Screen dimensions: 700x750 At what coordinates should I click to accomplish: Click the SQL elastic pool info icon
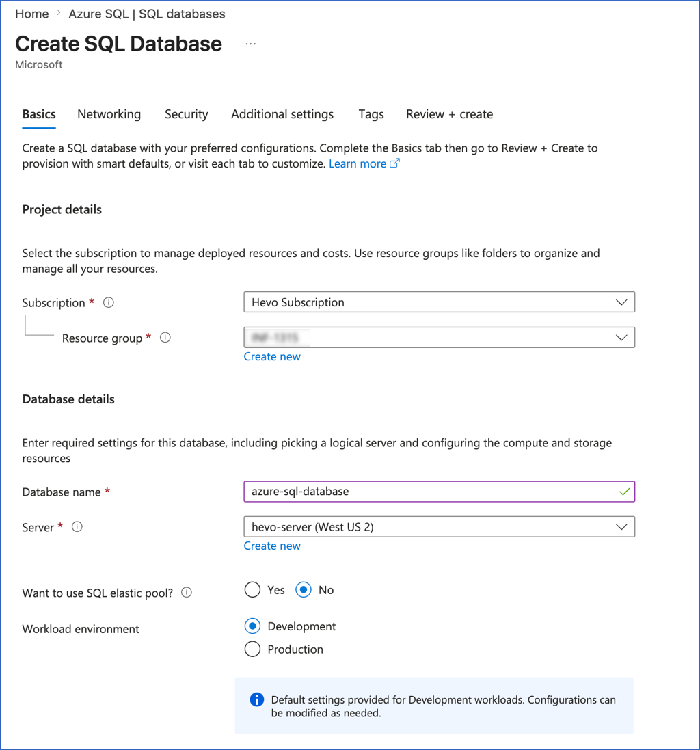187,593
